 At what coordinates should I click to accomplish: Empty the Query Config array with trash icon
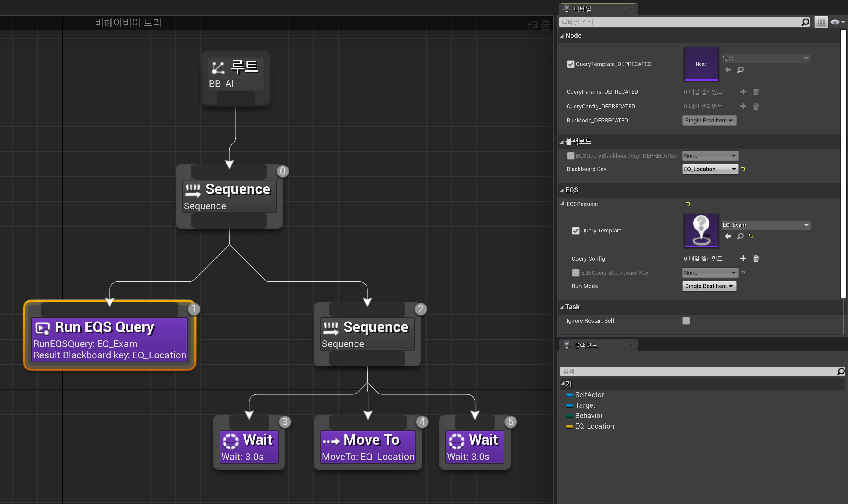(755, 258)
